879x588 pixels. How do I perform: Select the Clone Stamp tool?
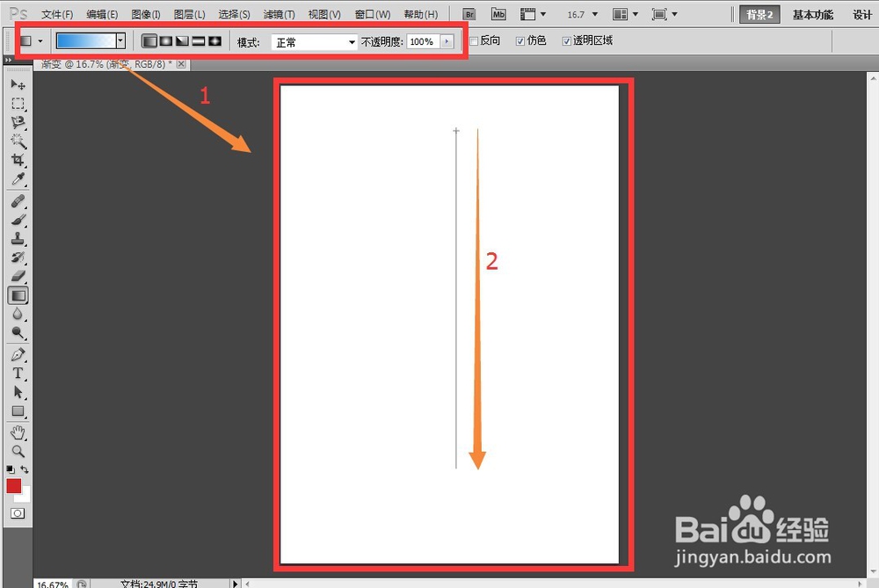point(18,238)
